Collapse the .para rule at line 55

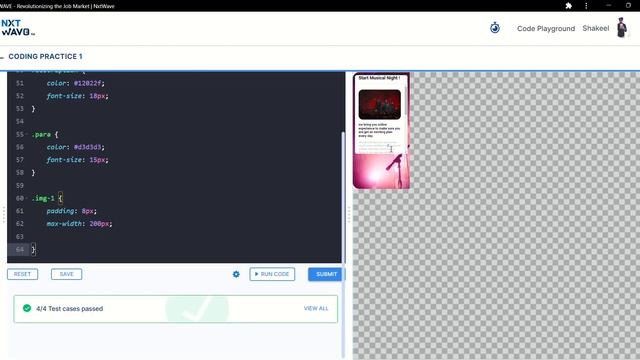tap(27, 134)
